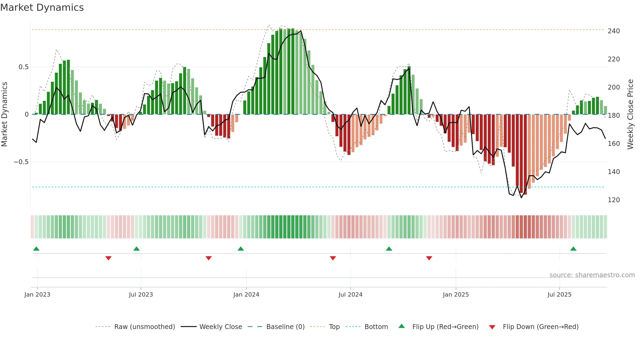The image size is (644, 362).
Task: Click the deepest dark red bar at the 2025 trough
Action: tap(525, 154)
